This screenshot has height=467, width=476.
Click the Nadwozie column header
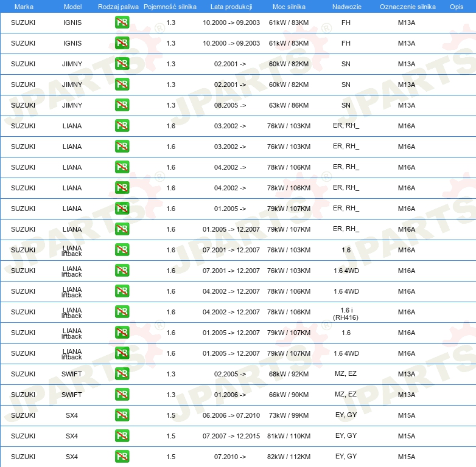[x=347, y=7]
